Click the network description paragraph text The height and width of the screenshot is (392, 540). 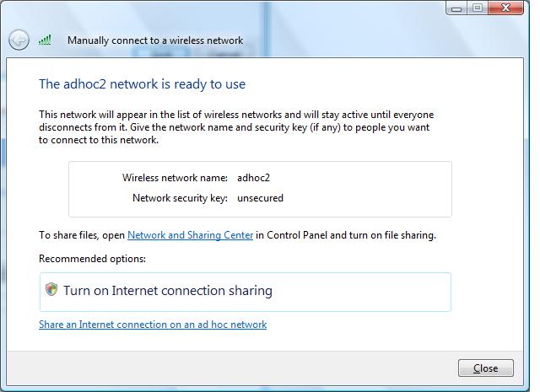(x=236, y=127)
